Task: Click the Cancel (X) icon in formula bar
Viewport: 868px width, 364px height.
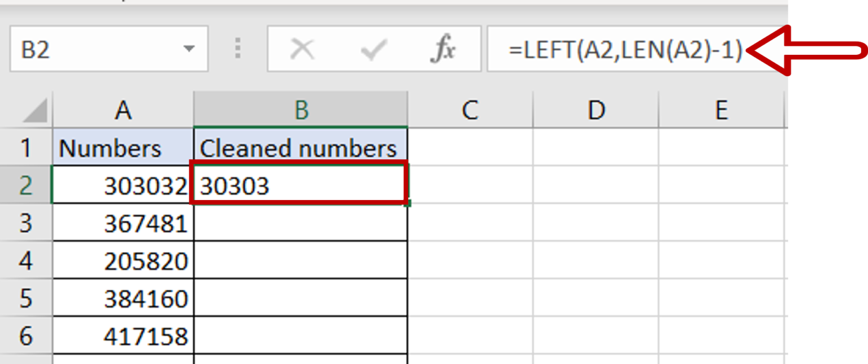Action: pyautogui.click(x=302, y=49)
